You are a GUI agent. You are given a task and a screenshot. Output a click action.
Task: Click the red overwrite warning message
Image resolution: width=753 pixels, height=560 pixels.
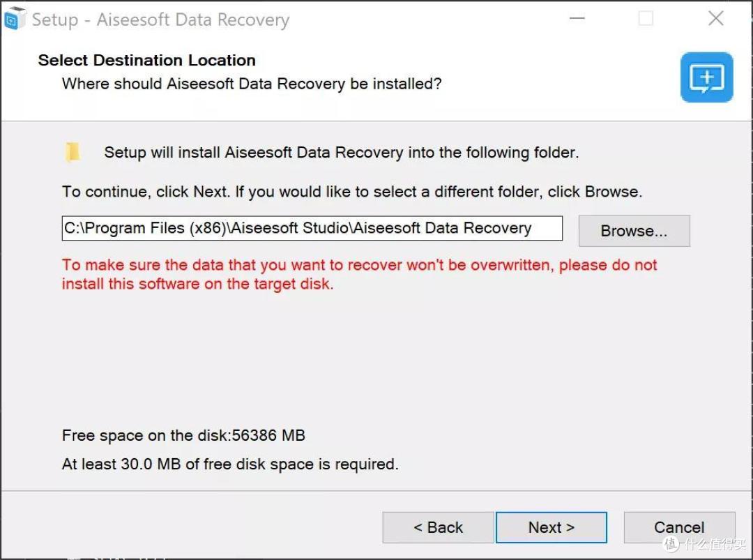(359, 274)
